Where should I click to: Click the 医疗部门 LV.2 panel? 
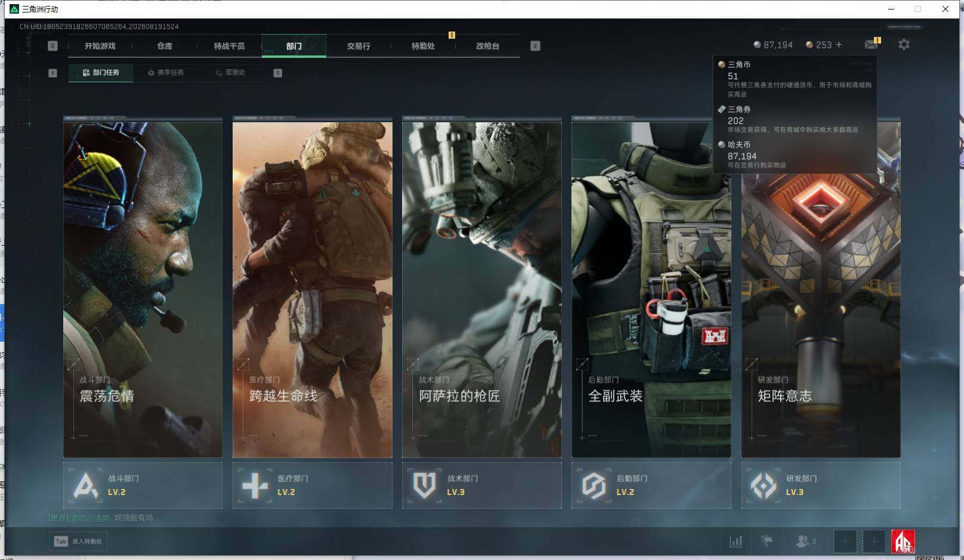313,485
